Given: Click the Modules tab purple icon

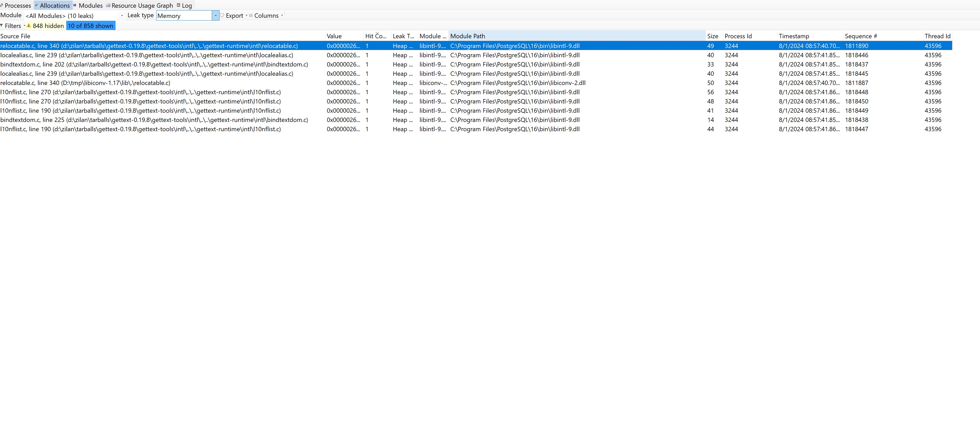Looking at the screenshot, I should [75, 5].
